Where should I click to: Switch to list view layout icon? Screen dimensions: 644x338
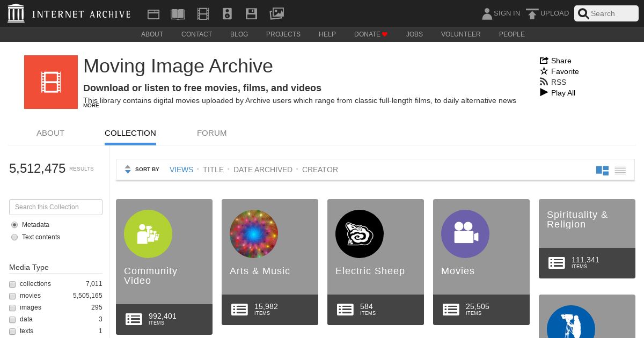click(620, 171)
